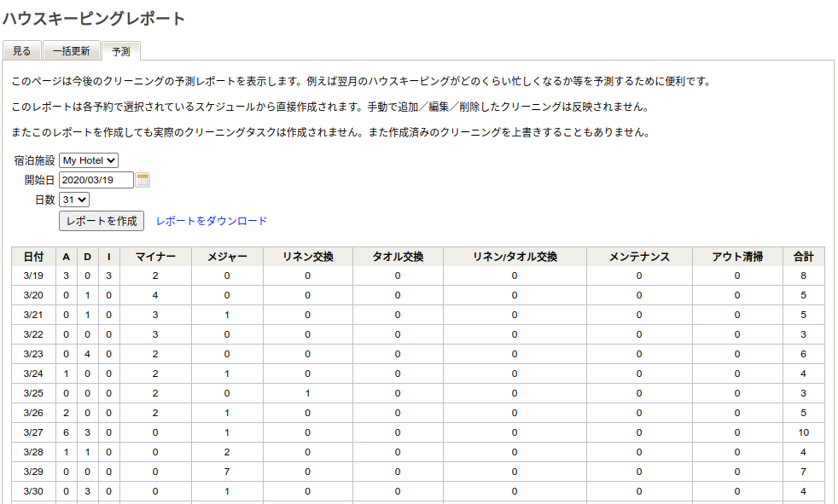
Task: Click the 日付 column header
Action: point(34,257)
